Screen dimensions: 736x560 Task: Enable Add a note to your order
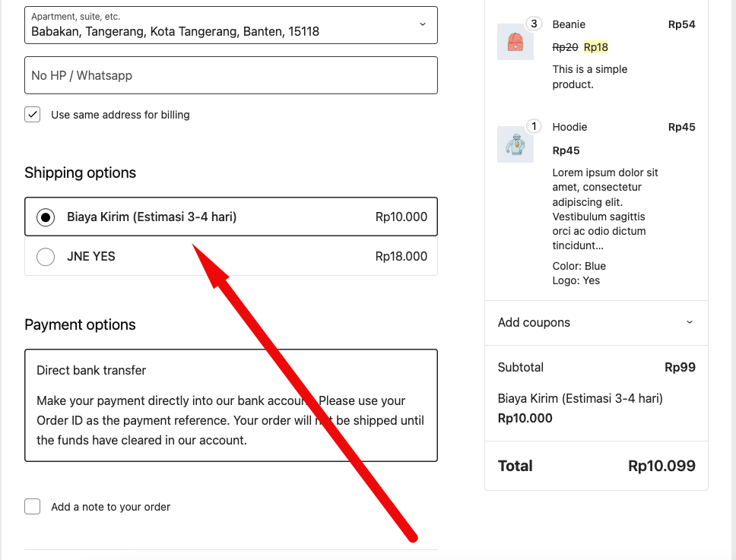coord(33,507)
